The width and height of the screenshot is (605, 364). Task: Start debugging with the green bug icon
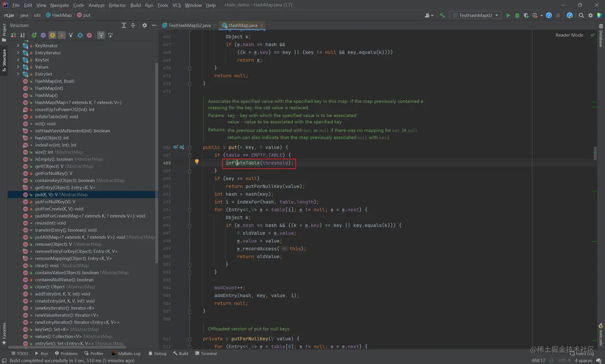click(517, 15)
